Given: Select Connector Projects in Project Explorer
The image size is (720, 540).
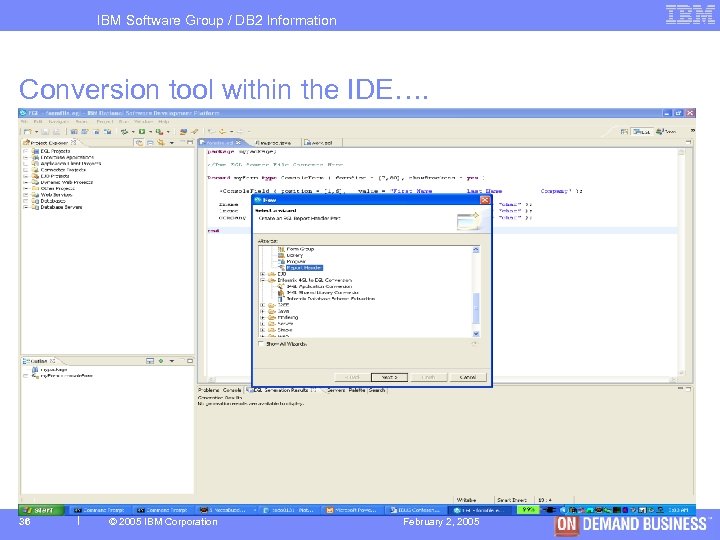Looking at the screenshot, I should click(x=63, y=170).
